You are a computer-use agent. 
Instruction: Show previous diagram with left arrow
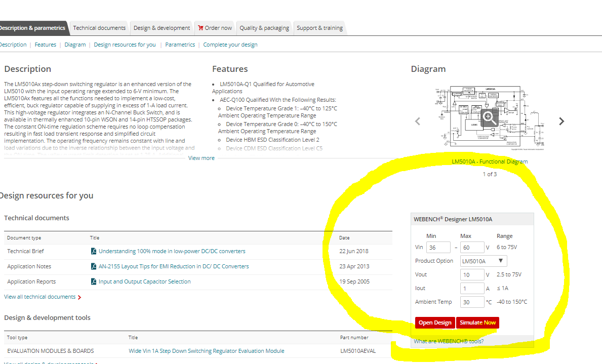418,122
